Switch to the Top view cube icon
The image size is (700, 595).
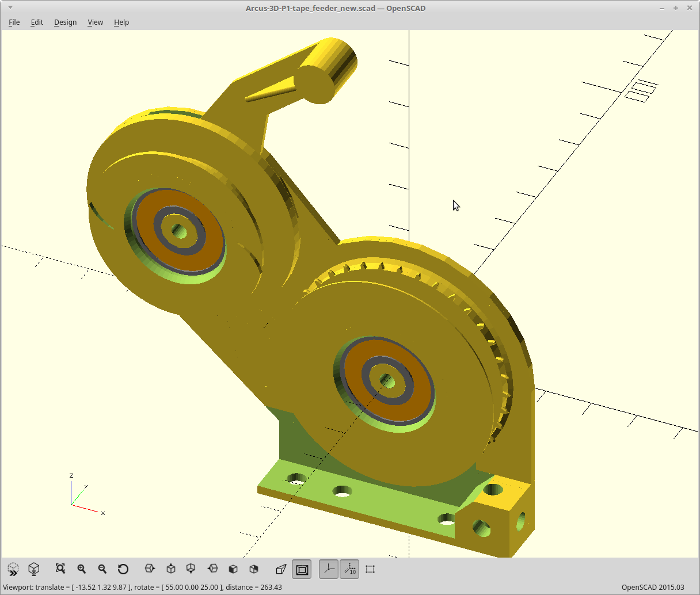pos(171,569)
